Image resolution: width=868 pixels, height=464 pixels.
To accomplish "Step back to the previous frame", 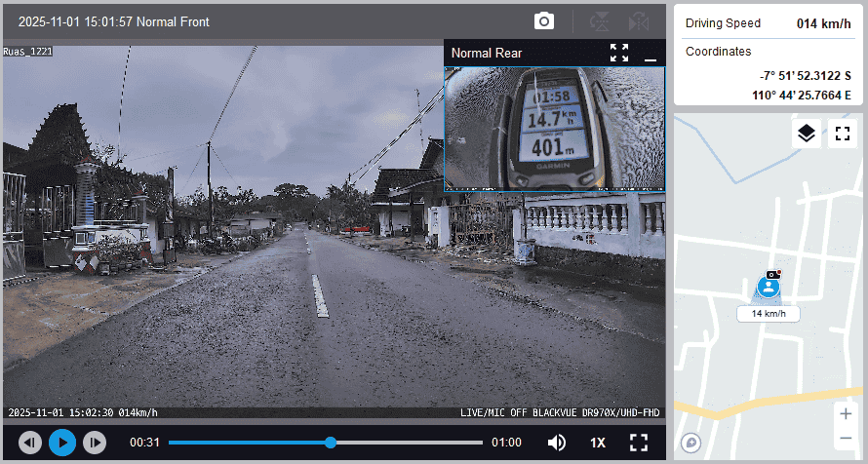I will click(x=30, y=443).
